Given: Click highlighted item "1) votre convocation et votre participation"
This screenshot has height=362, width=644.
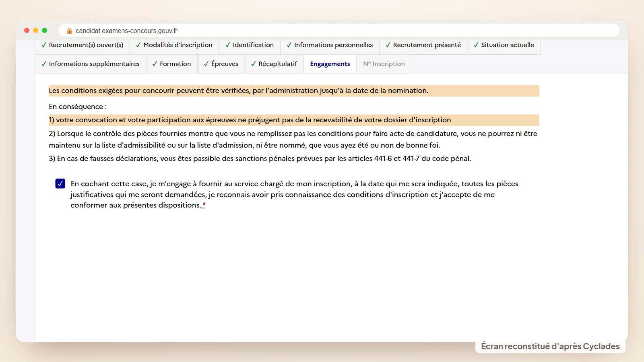Looking at the screenshot, I should (294, 120).
